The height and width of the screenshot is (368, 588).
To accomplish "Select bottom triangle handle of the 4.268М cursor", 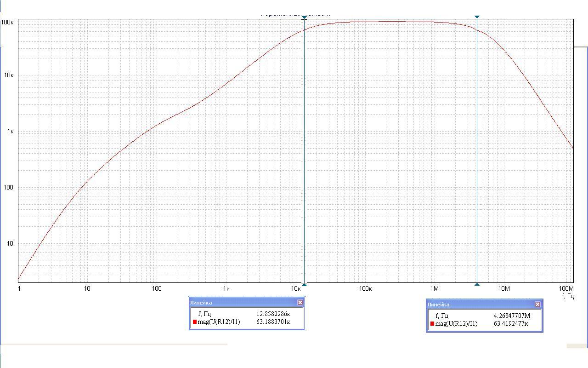I will pos(477,285).
